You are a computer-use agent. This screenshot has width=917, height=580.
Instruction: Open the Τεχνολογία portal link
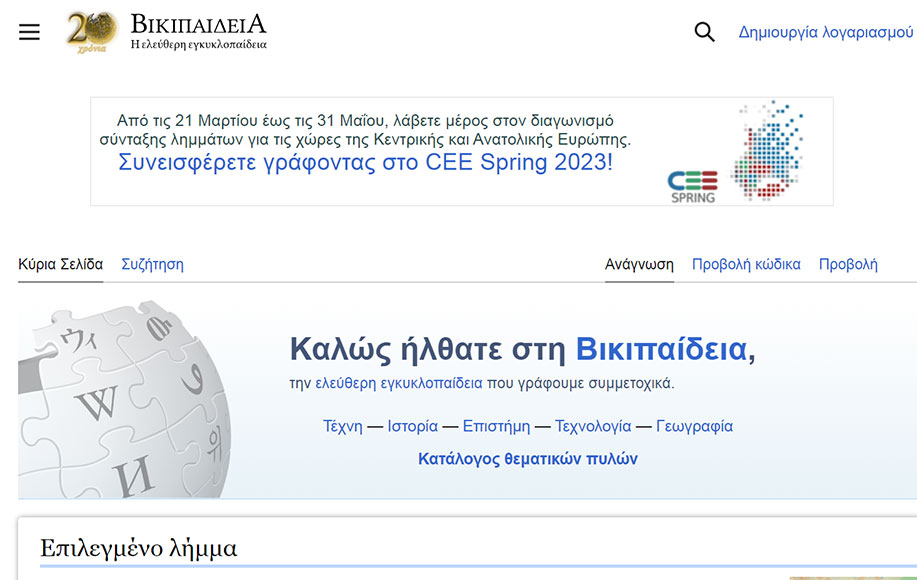(x=593, y=426)
